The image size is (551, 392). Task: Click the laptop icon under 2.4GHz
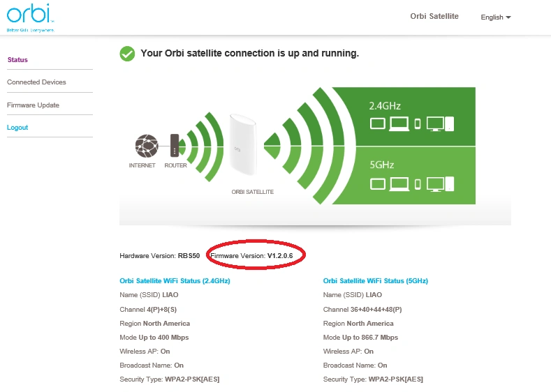tap(399, 124)
